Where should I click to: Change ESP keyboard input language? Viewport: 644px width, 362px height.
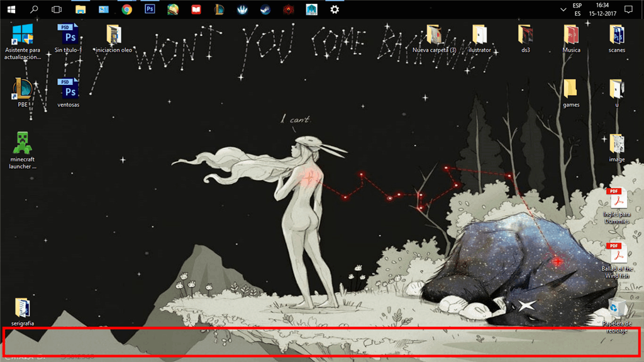click(x=577, y=9)
